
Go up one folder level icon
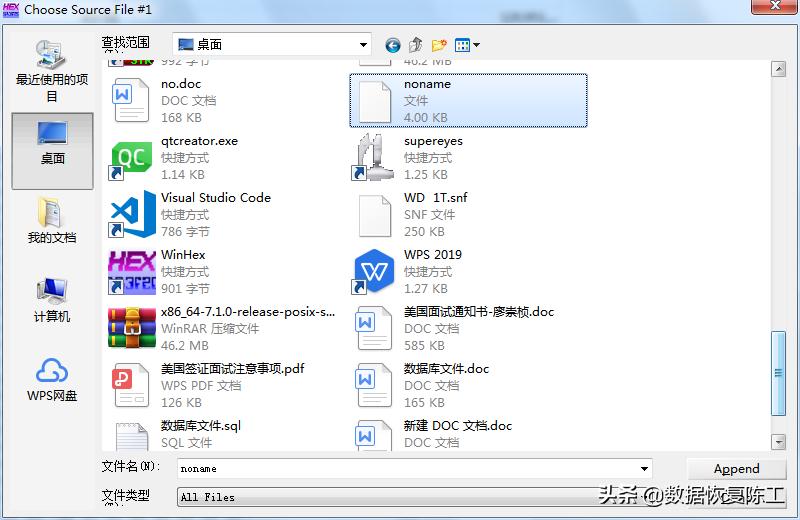tap(416, 45)
